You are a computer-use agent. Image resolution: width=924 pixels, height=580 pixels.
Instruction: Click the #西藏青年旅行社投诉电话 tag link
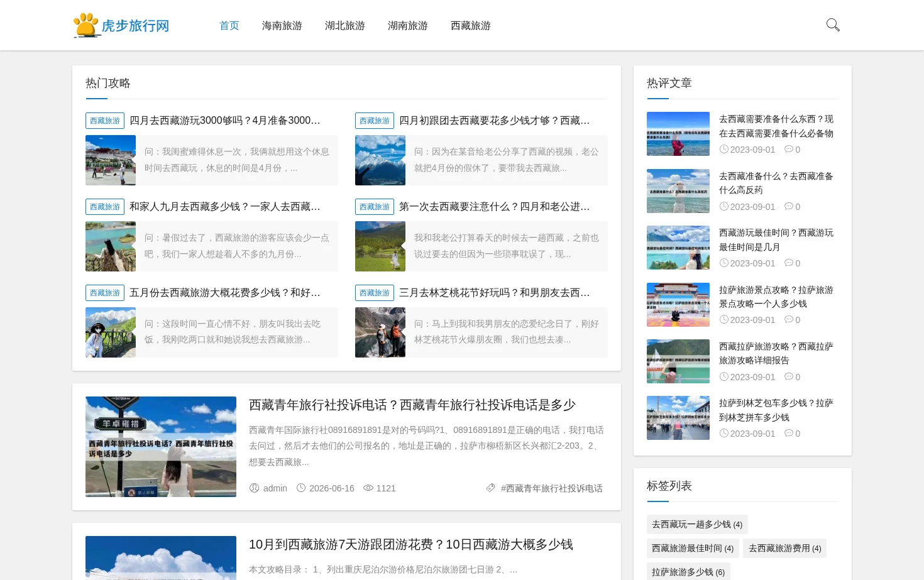[x=552, y=488]
